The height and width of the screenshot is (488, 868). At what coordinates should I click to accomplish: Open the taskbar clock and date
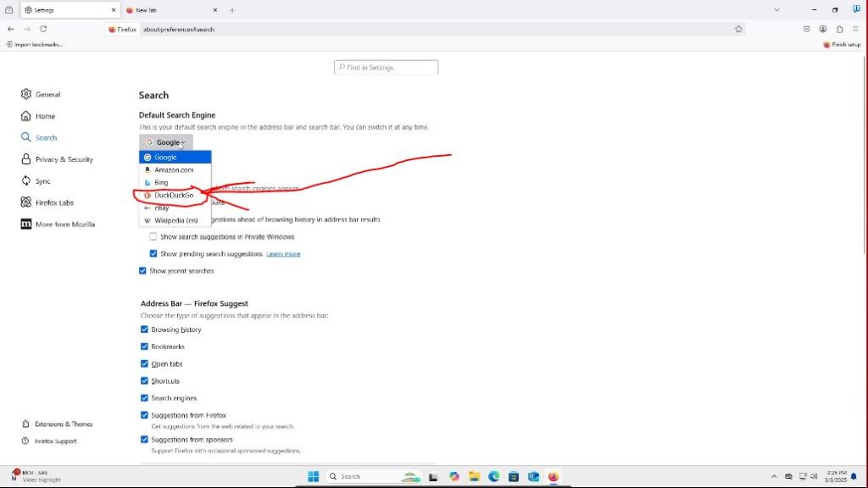(x=835, y=476)
